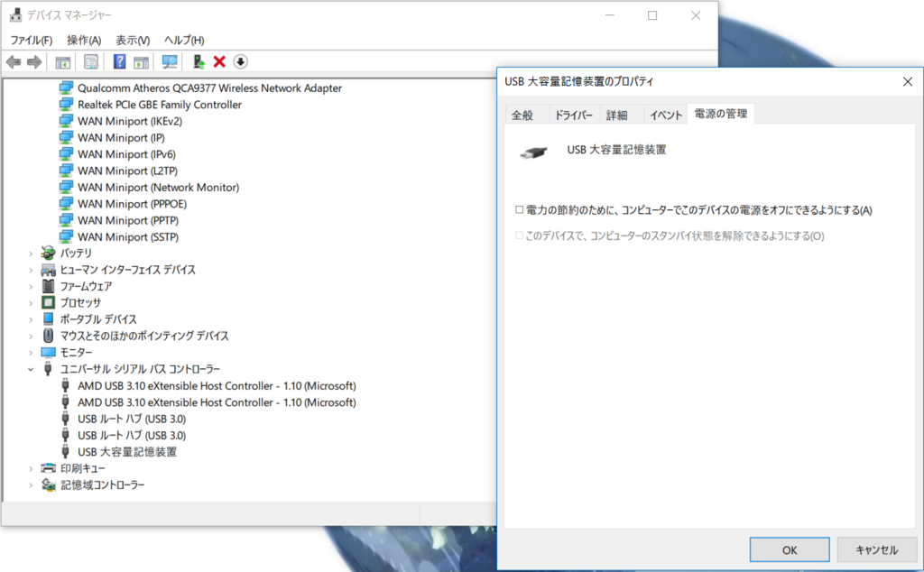Switch to the イベント tab
The image size is (924, 572).
(x=666, y=115)
